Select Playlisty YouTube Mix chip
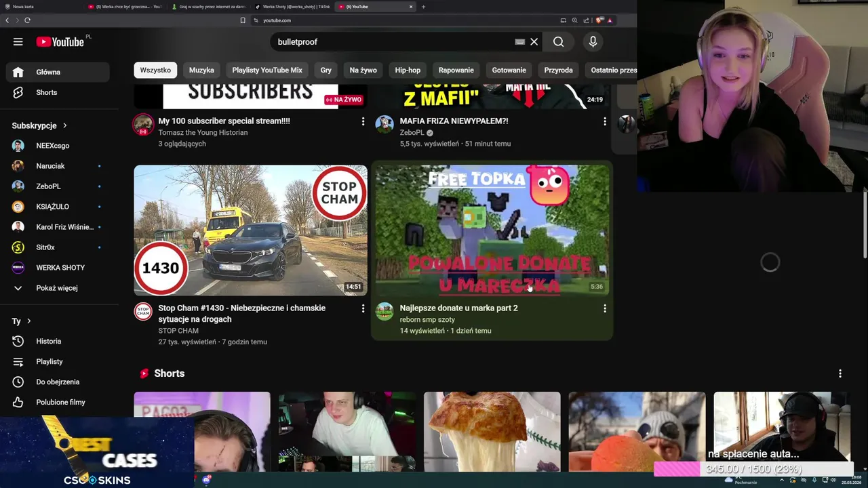Image resolution: width=868 pixels, height=488 pixels. pos(267,70)
